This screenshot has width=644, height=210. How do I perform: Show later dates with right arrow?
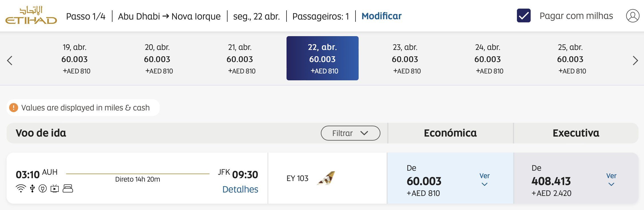(x=635, y=61)
